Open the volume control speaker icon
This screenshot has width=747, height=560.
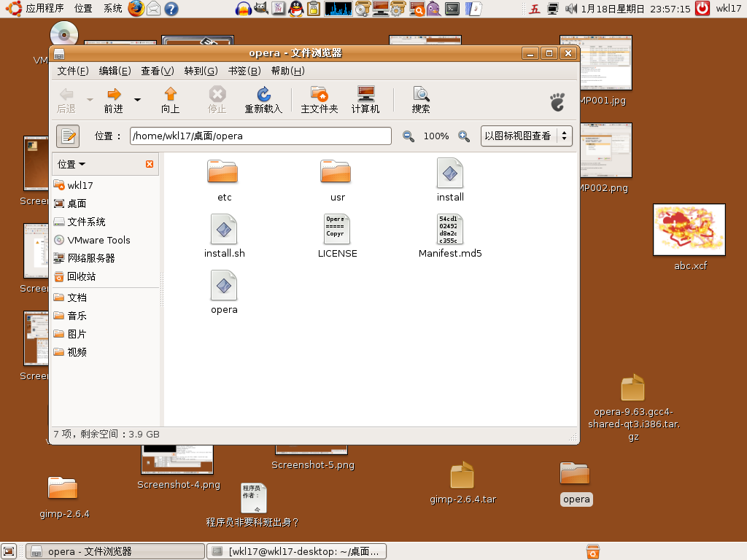(570, 9)
